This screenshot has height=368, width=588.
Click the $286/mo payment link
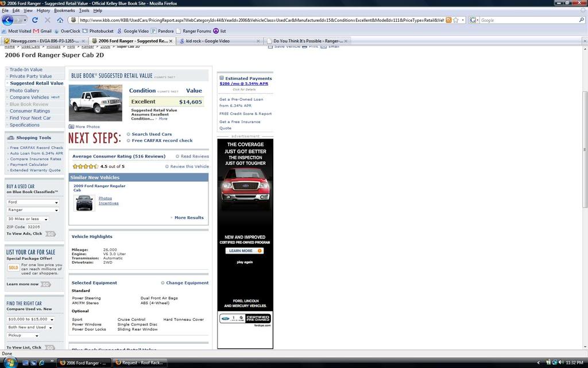tap(243, 83)
